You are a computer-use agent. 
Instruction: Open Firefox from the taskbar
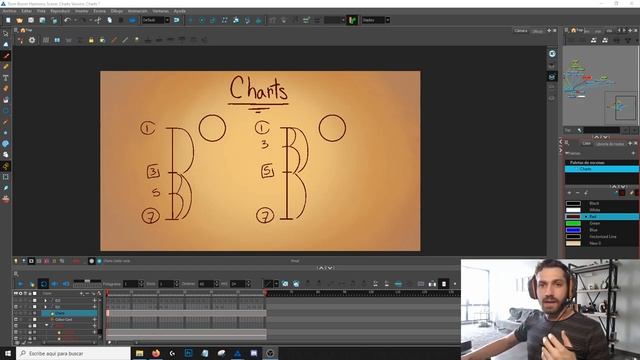click(156, 353)
